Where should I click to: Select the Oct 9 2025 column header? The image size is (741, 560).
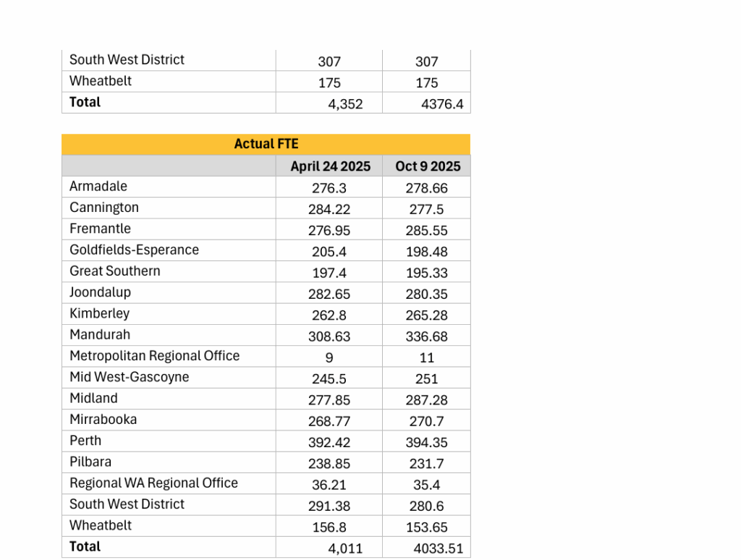[x=428, y=166]
